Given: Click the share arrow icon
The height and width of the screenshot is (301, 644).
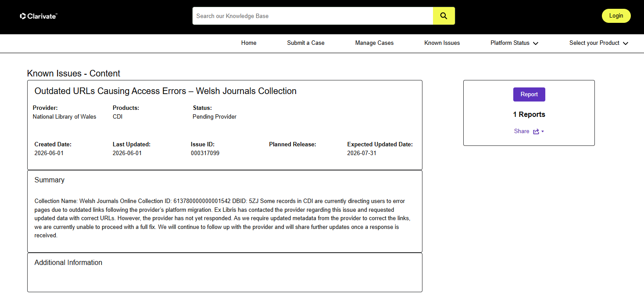Looking at the screenshot, I should point(536,131).
